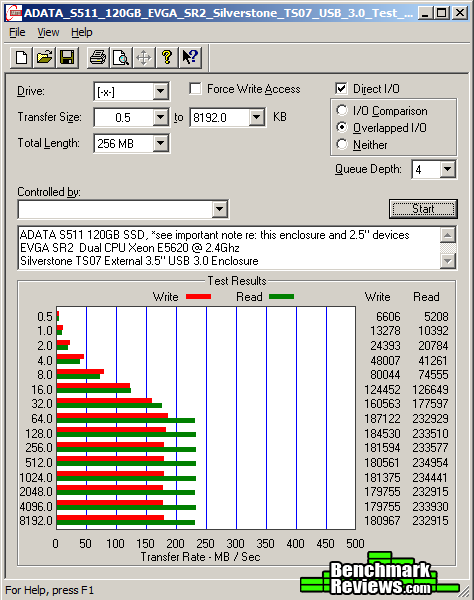Expand the Total Length 256 MB dropdown
Screen dimensions: 474x600
click(x=161, y=143)
